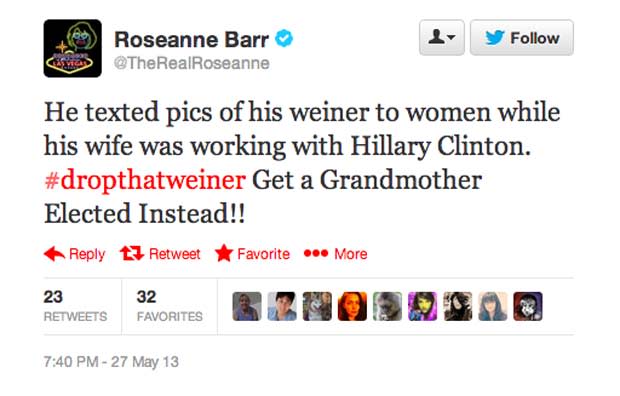Click the Roseanne Barr display name

191,39
